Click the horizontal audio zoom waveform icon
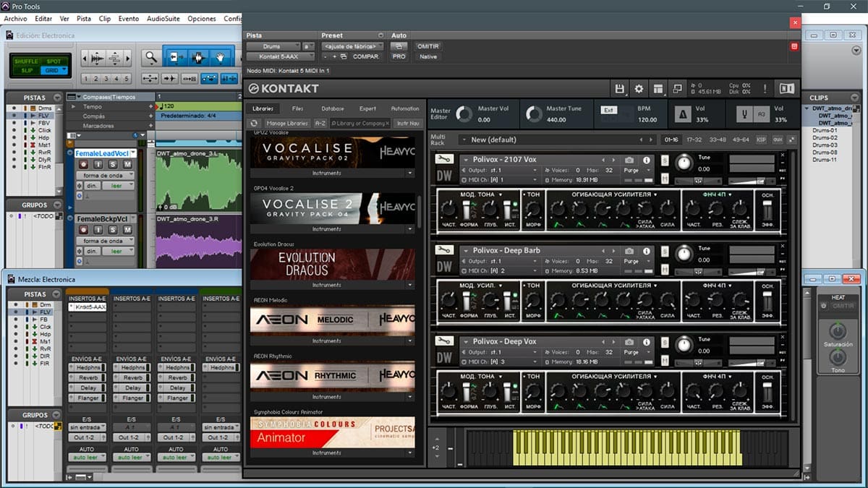This screenshot has height=488, width=868. [96, 57]
